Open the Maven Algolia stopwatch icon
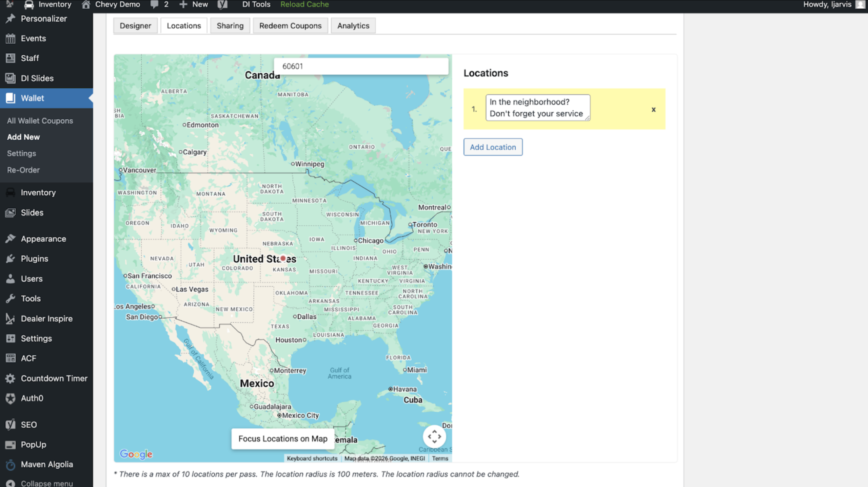This screenshot has width=868, height=487. tap(11, 464)
